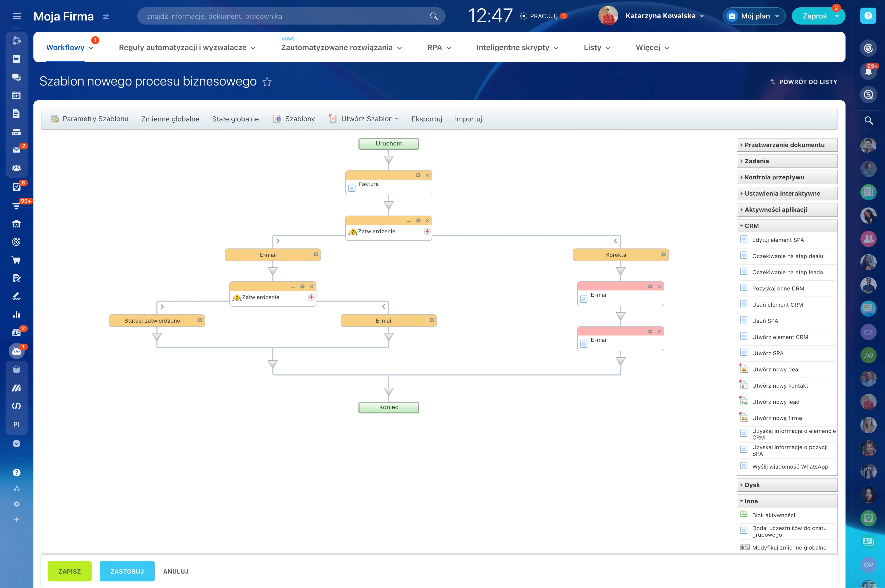
Task: Expand the Zadania activities section
Action: pos(756,161)
